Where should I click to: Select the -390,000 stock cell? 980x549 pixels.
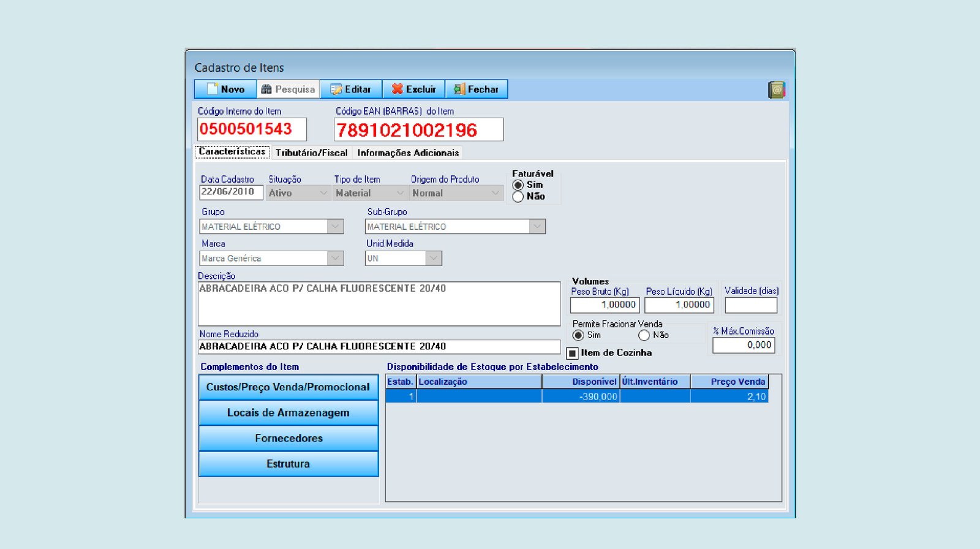coord(581,396)
